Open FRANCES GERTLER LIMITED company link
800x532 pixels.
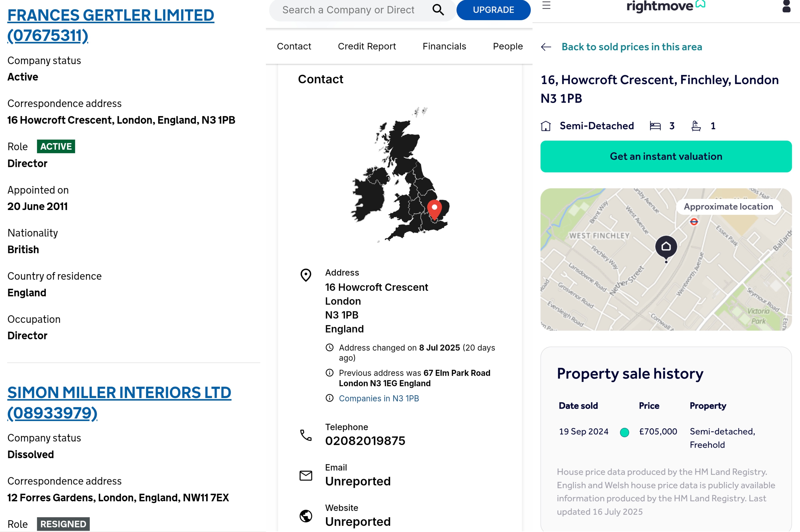111,25
